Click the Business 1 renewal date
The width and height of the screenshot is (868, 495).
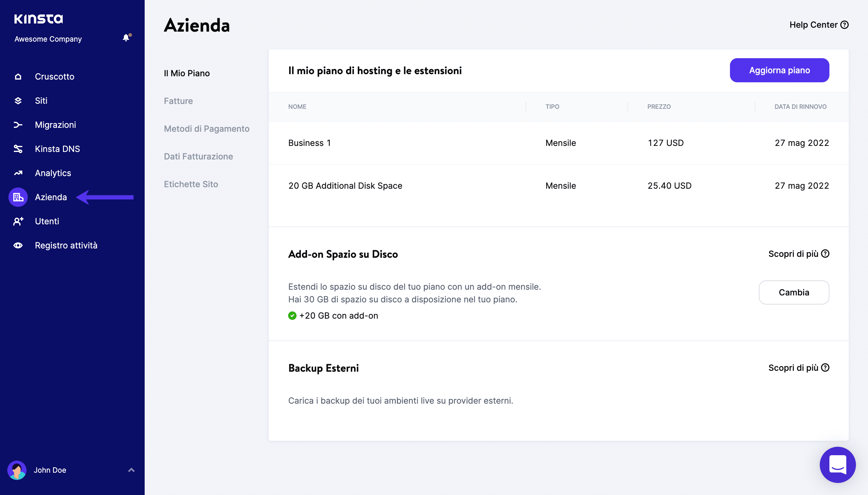802,143
